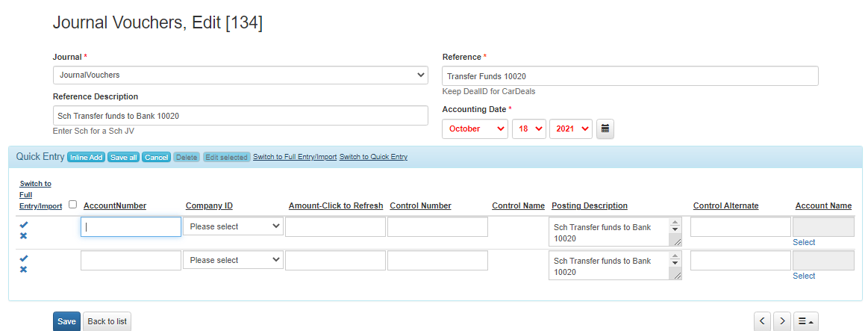The height and width of the screenshot is (331, 868).
Task: Click second row Account Name field
Action: 823,260
